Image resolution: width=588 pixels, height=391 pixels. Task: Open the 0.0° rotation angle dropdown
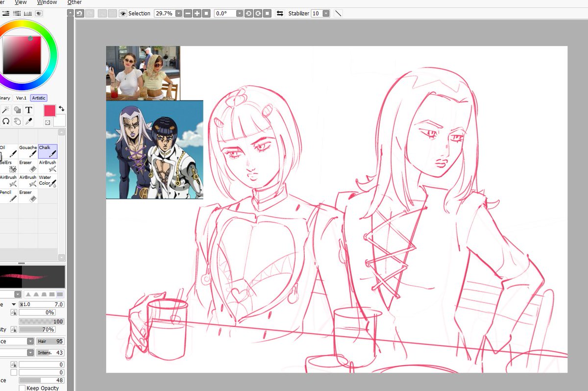click(240, 13)
